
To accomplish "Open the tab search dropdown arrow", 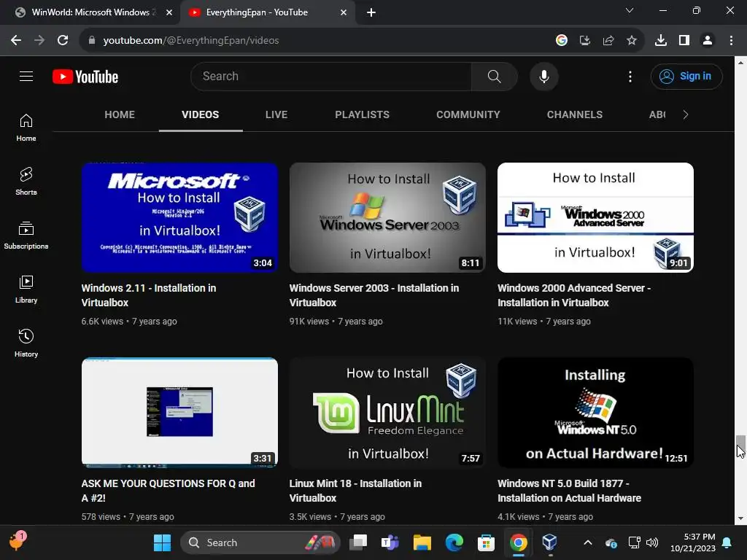I will [x=630, y=10].
